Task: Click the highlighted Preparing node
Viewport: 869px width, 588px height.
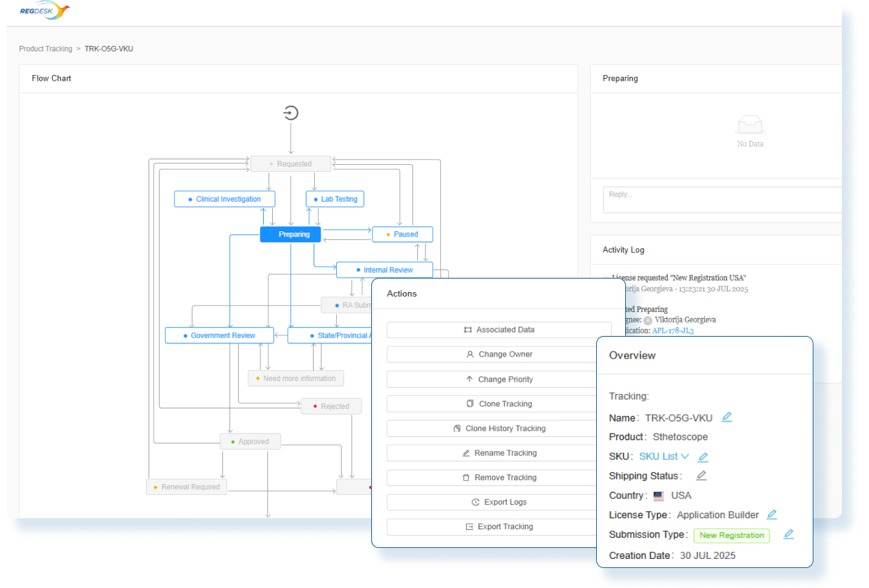Action: click(290, 235)
